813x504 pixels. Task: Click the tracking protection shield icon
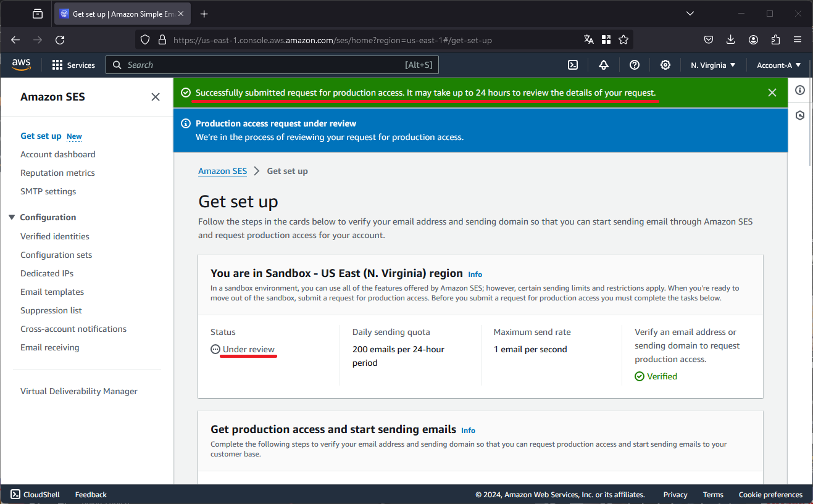pyautogui.click(x=145, y=39)
